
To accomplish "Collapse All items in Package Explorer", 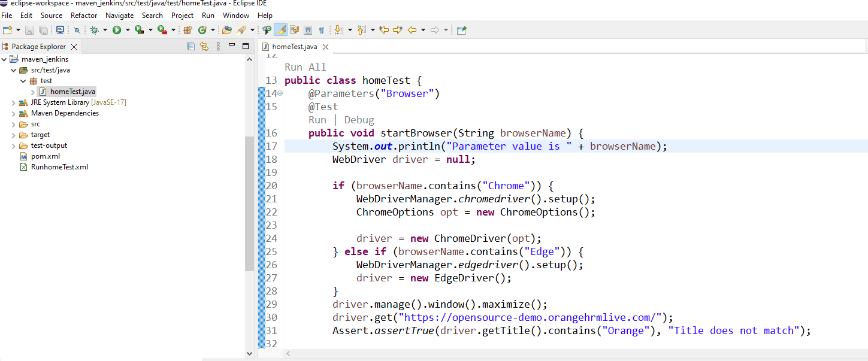I will coord(190,47).
